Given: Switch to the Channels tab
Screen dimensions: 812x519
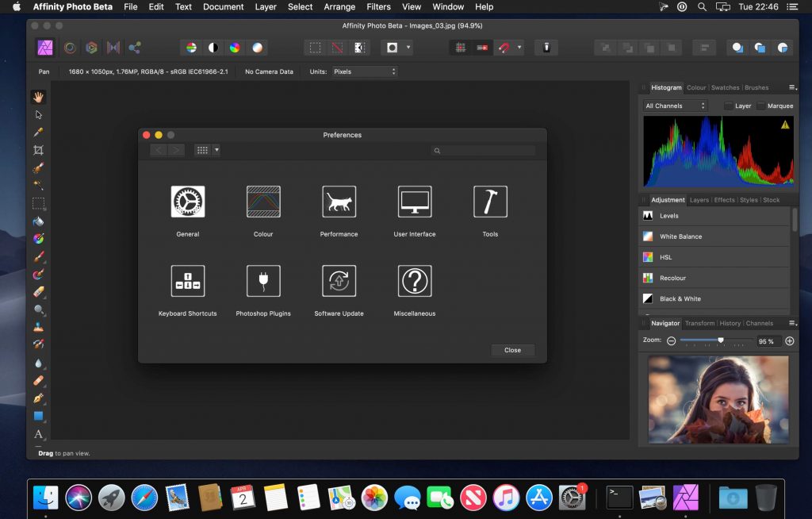Looking at the screenshot, I should (x=771, y=323).
